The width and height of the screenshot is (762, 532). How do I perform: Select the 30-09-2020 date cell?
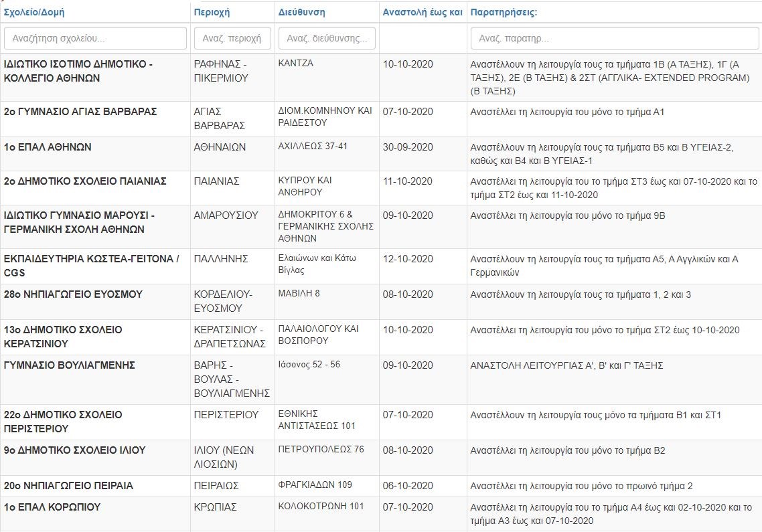tap(408, 147)
